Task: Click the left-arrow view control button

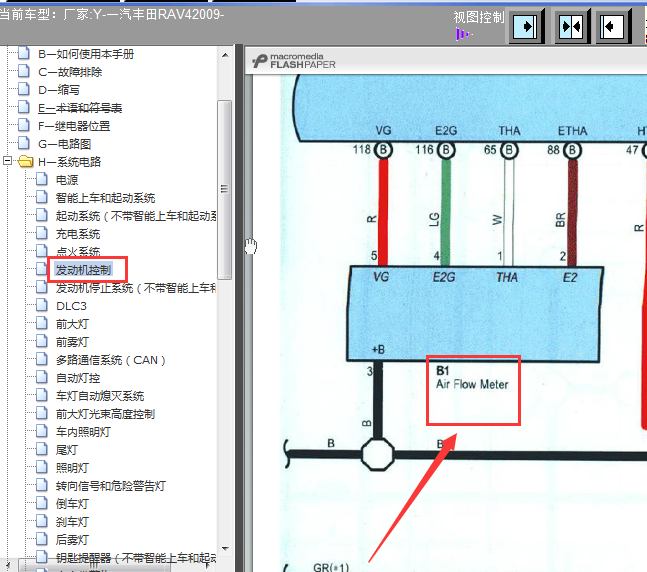Action: [613, 27]
